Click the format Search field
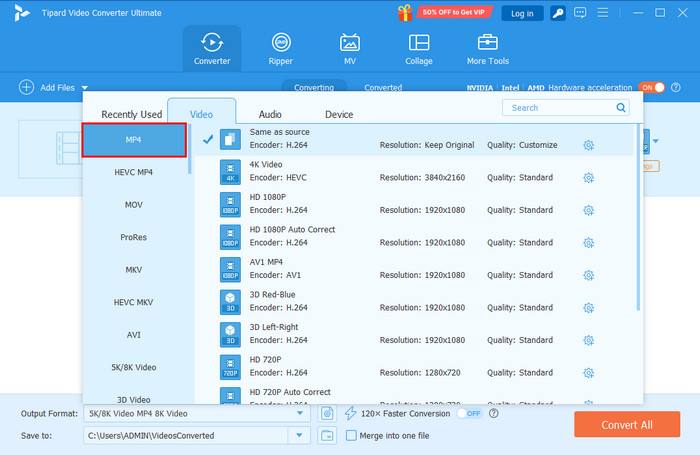This screenshot has height=455, width=700. click(558, 107)
